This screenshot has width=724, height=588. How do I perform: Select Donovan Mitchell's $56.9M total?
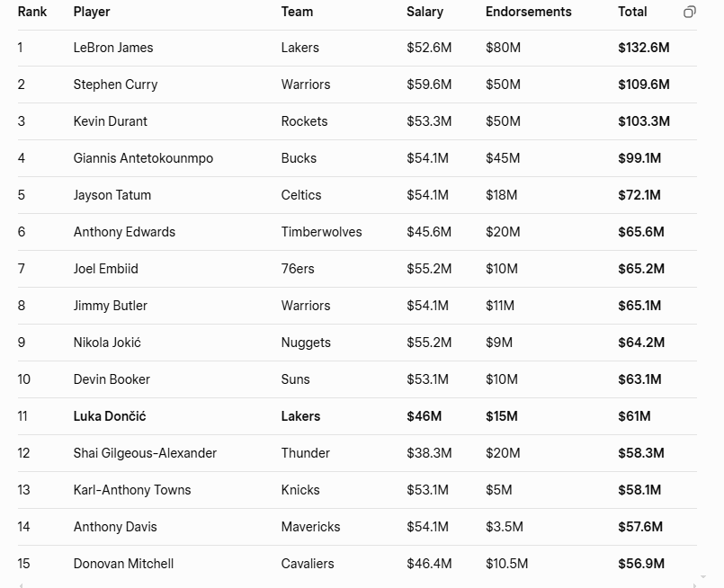click(641, 564)
